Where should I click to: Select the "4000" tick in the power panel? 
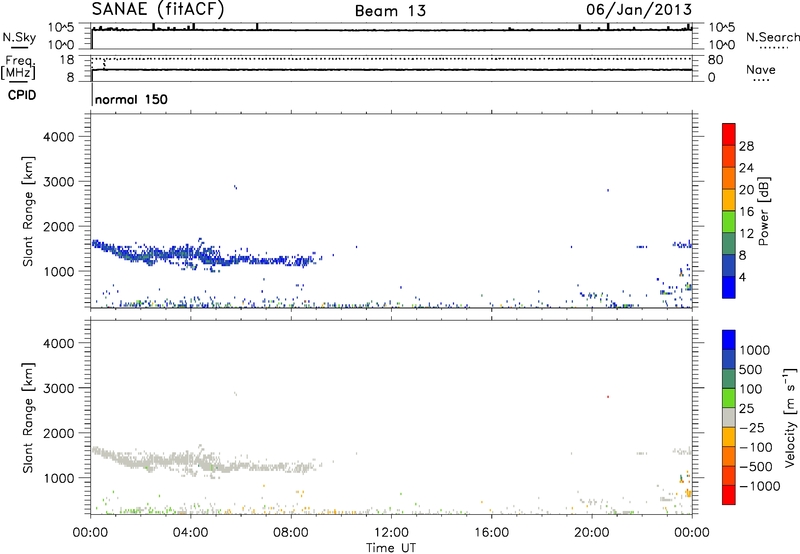pos(58,137)
